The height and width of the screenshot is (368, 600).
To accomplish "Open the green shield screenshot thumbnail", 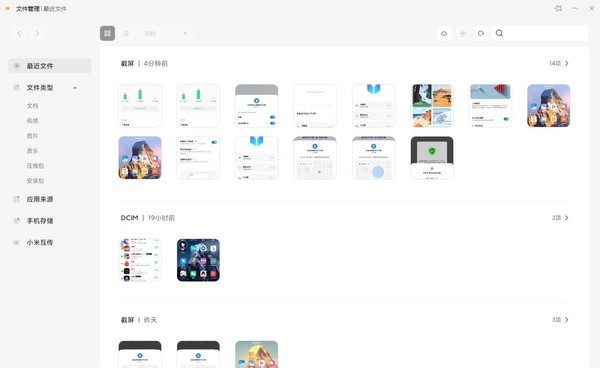I will click(x=432, y=158).
